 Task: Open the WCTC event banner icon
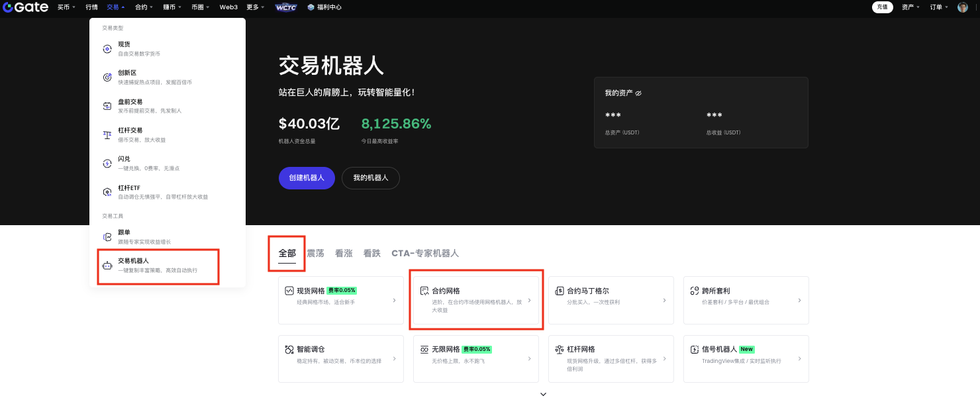pos(286,7)
